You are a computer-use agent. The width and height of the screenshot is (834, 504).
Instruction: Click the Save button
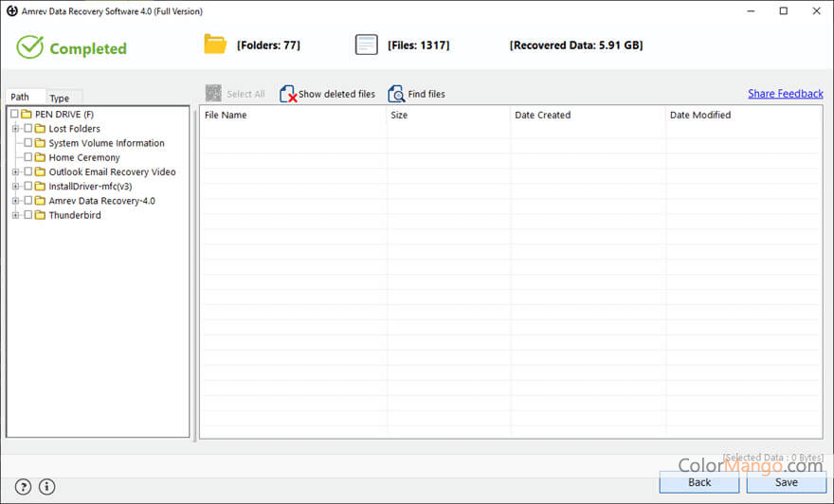[x=786, y=482]
